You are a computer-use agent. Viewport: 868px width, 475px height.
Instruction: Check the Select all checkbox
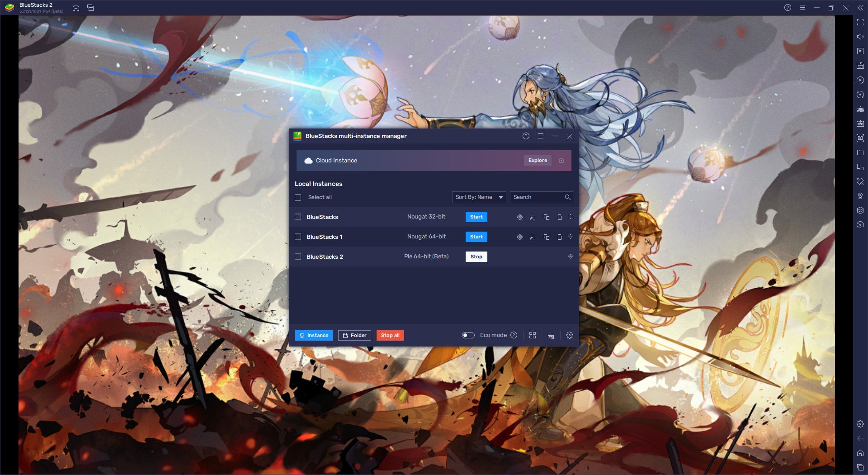(x=298, y=197)
